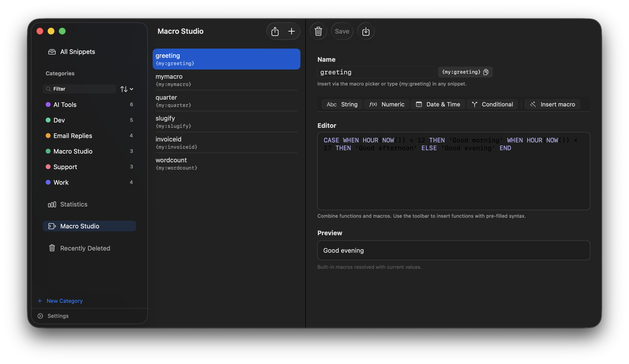Click the Name input field
This screenshot has width=629, height=364.
[376, 72]
